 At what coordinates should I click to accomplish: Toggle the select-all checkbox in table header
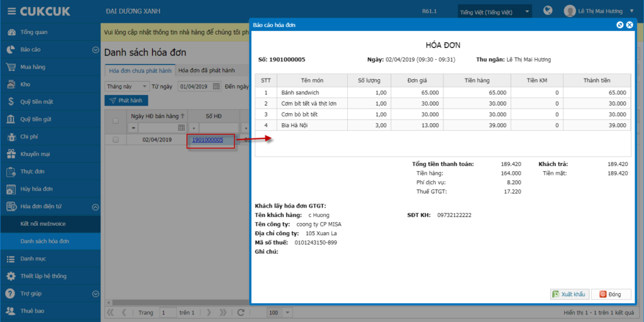(116, 121)
